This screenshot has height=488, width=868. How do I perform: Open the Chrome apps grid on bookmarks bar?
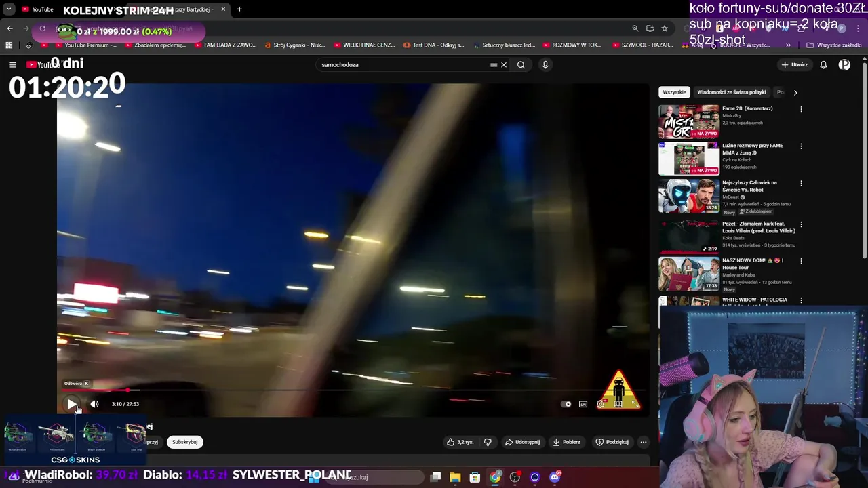coord(9,45)
